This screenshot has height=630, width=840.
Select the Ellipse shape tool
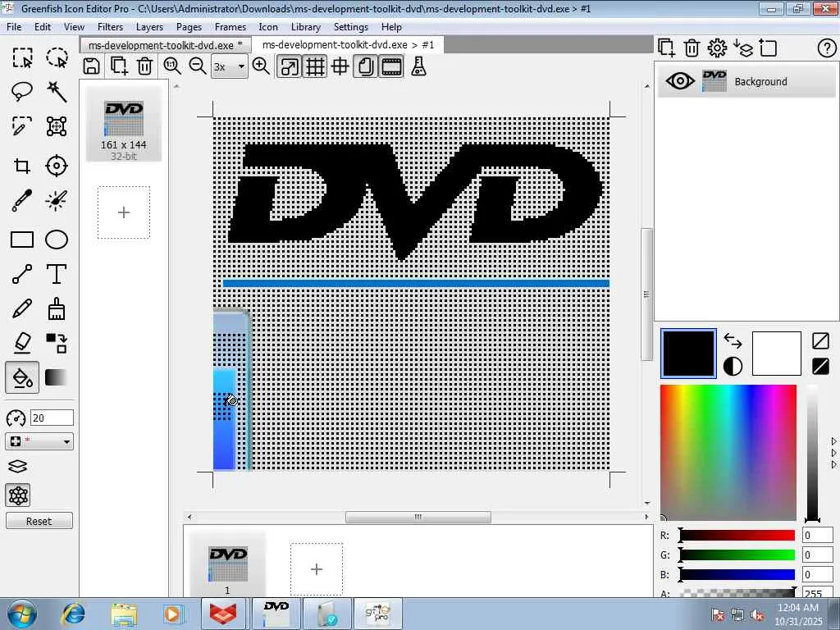click(x=57, y=240)
